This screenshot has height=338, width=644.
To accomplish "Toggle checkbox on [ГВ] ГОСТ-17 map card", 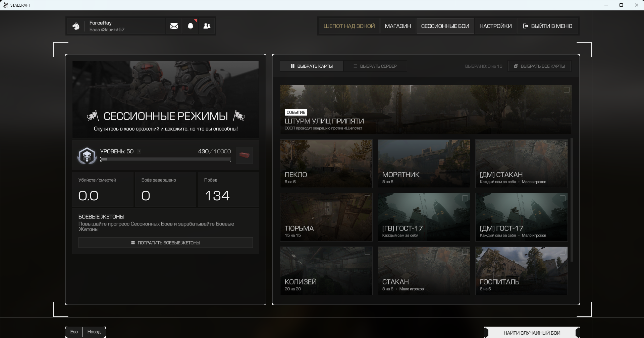I will (465, 198).
